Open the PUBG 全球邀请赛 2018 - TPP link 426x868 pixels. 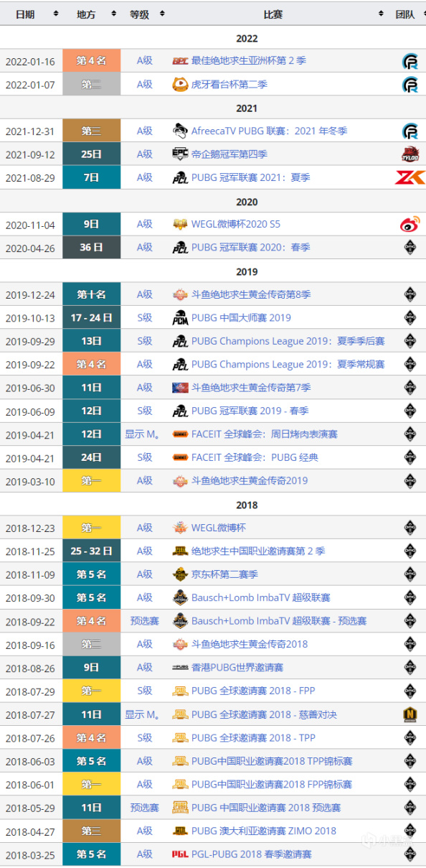click(252, 737)
